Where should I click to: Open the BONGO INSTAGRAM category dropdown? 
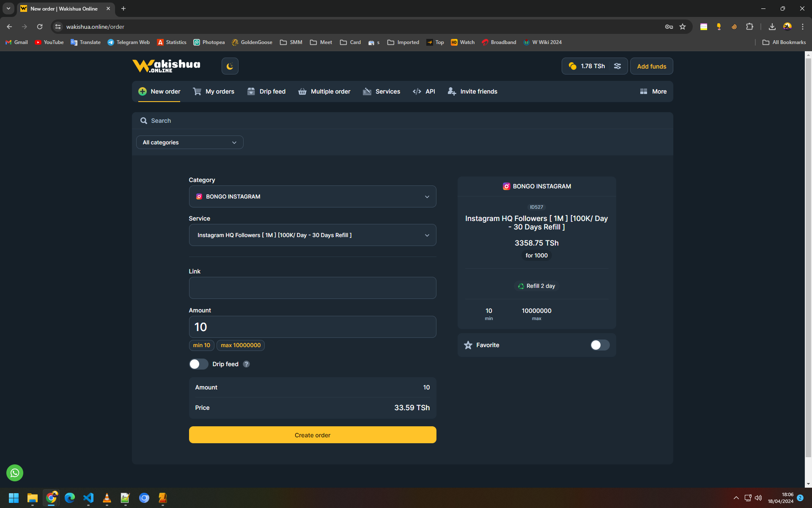tap(312, 196)
